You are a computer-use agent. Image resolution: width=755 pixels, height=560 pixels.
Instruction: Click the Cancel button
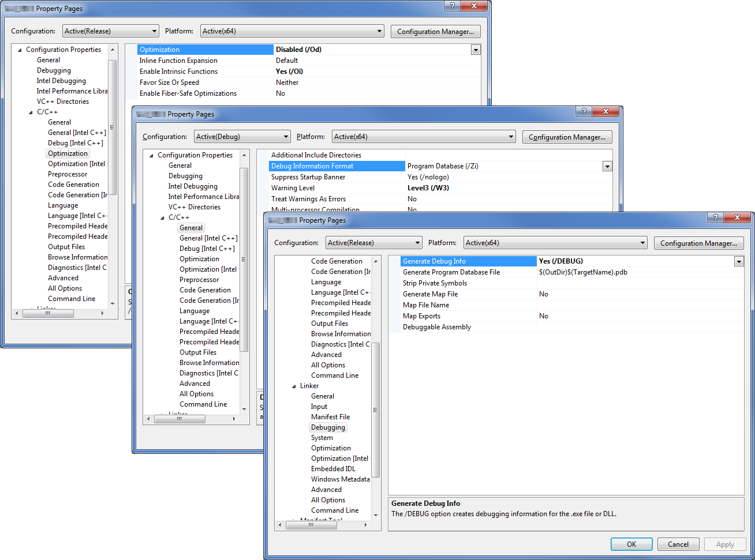point(678,544)
